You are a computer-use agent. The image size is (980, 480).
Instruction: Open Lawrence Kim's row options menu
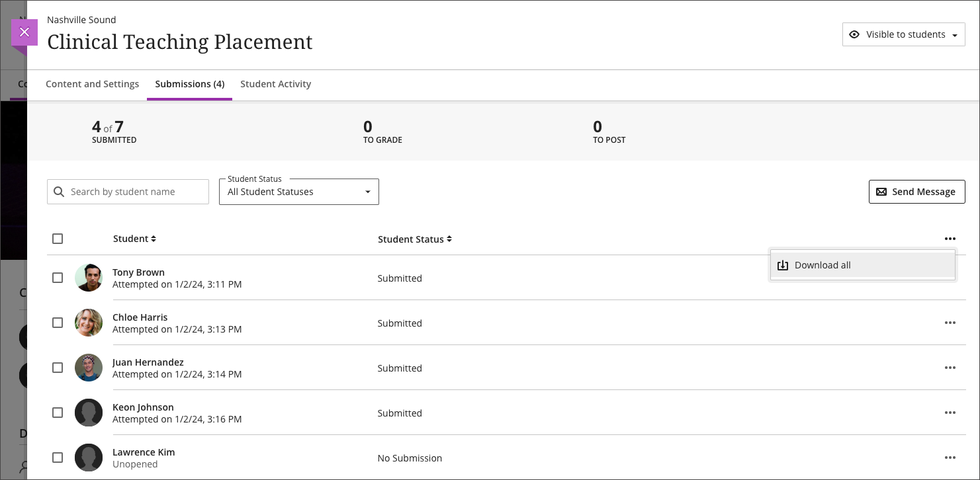[x=950, y=457]
